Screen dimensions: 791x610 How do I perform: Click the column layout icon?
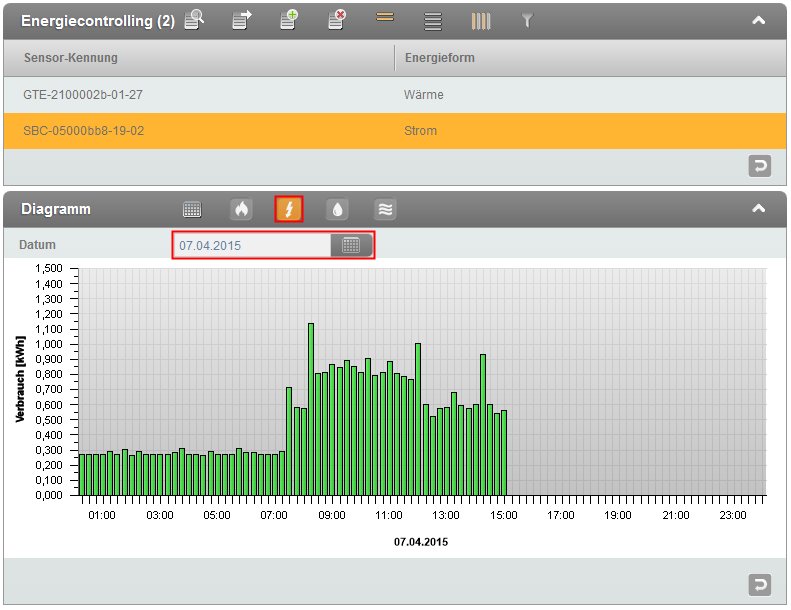(481, 20)
